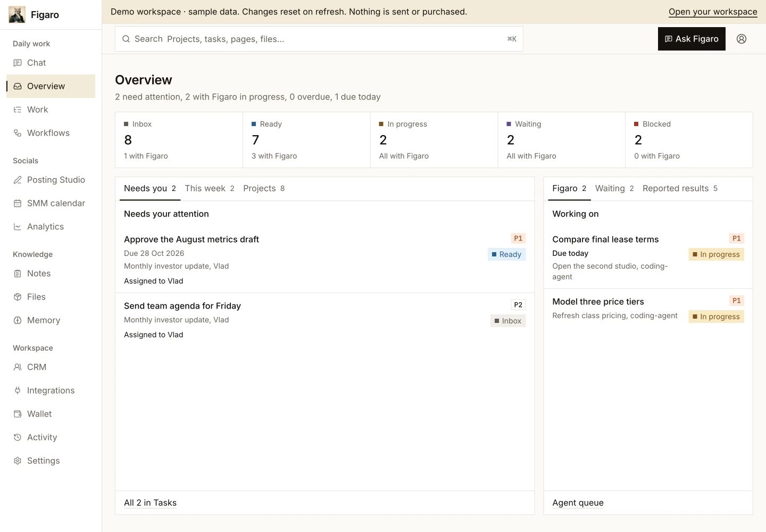Screen dimensions: 766x532
Task: Open the Ready status card showing 7
Action: 306,140
